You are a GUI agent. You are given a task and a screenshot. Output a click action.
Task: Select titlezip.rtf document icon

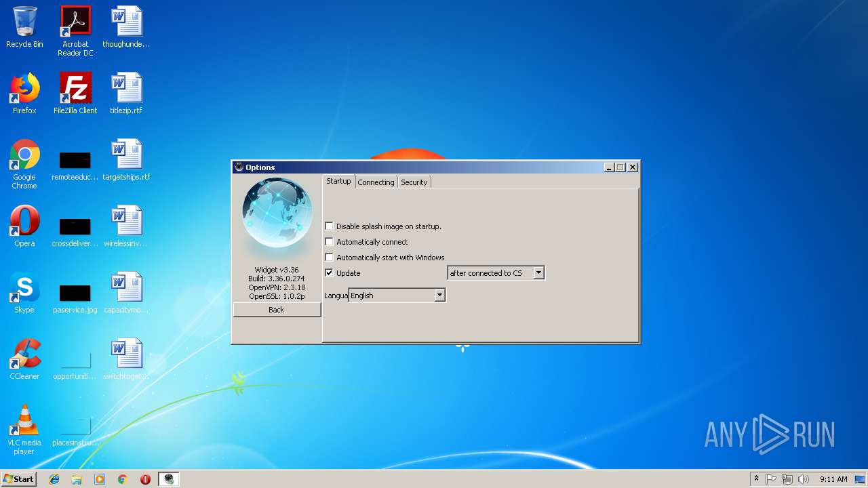[126, 94]
